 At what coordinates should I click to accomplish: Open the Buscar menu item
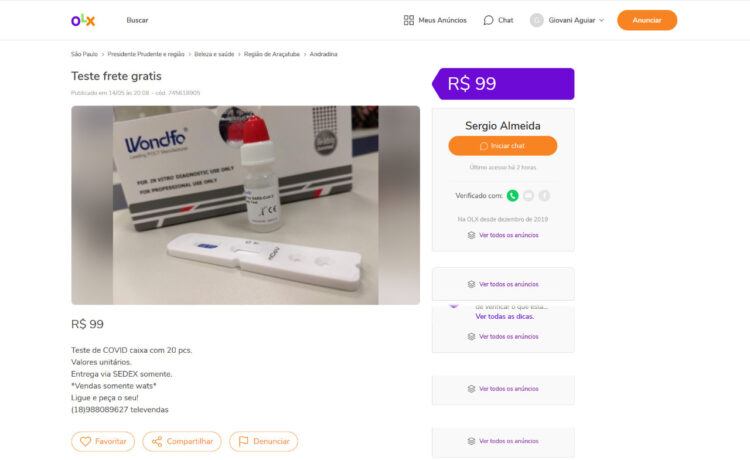pyautogui.click(x=137, y=20)
